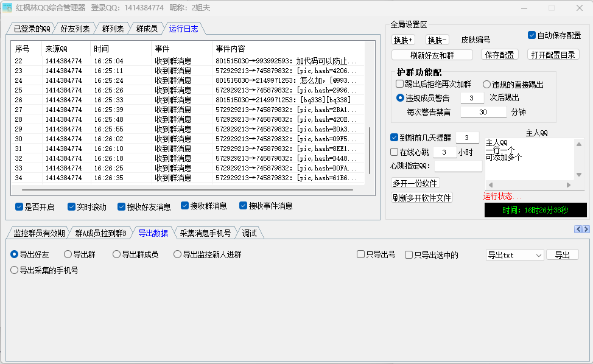Select the 违规的直接踢出 radio button
Viewport: 593px width, 364px height.
[x=487, y=85]
